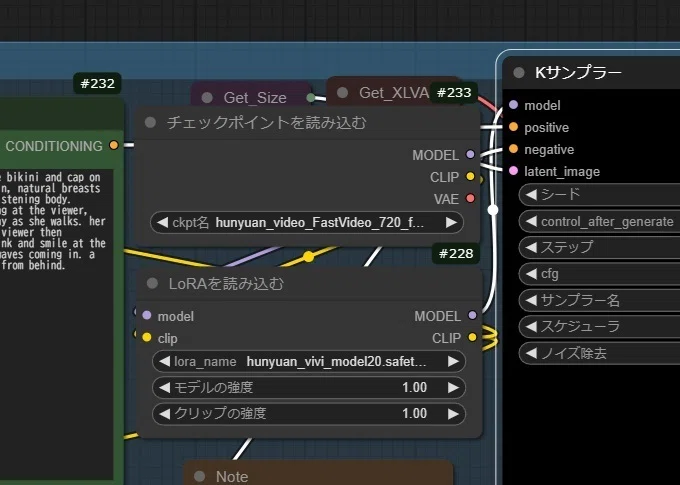
Task: Decrease モデルの強度 with left arrow
Action: pos(164,387)
